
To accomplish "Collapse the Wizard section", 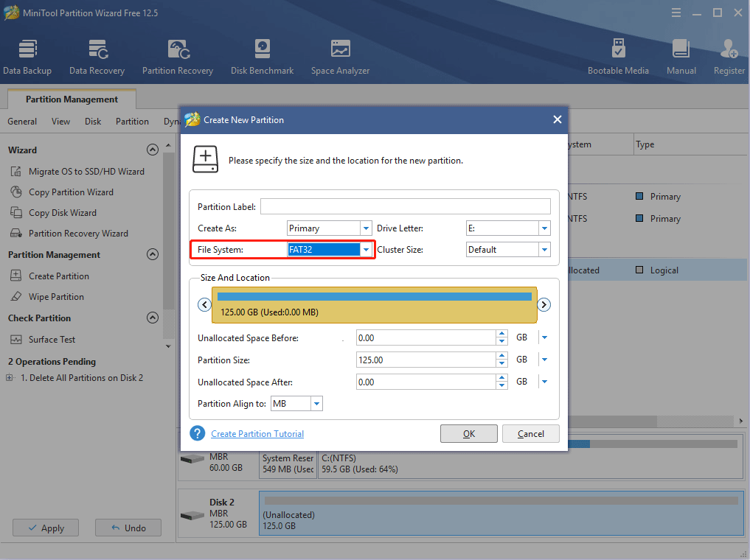I will 153,150.
